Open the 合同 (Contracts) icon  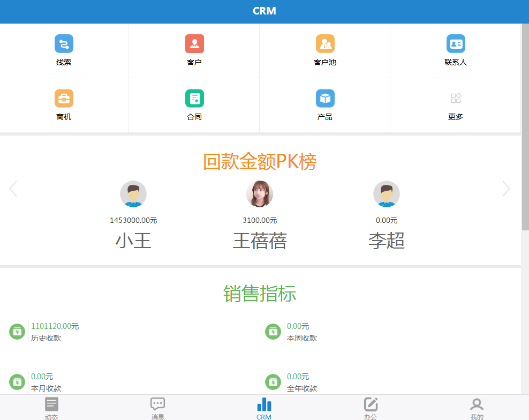point(194,99)
